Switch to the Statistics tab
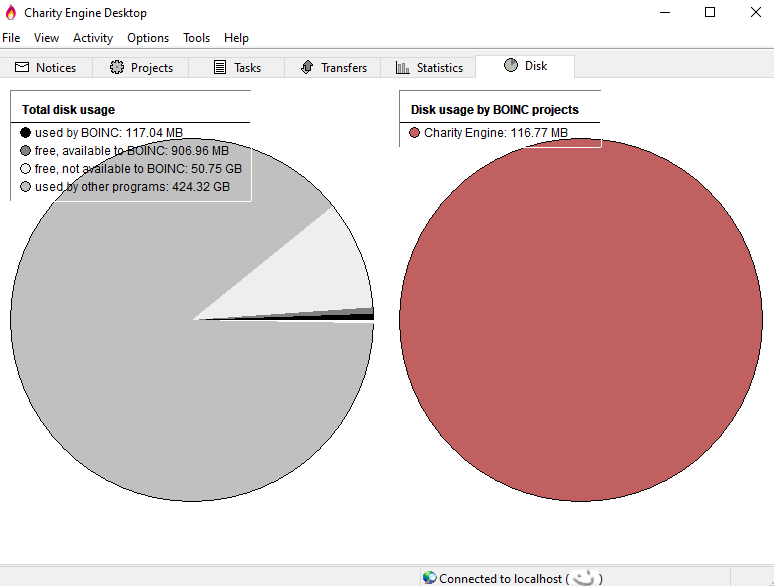774x587 pixels. 428,68
